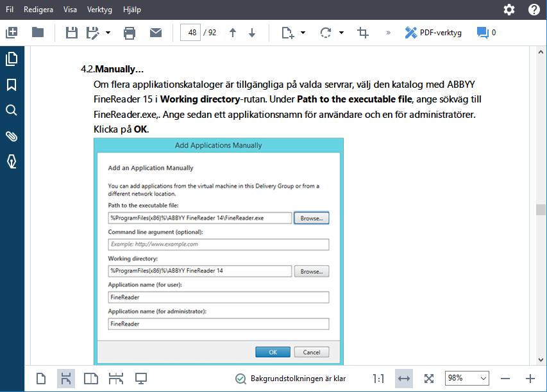The width and height of the screenshot is (547, 392).
Task: Select the Crop page tool
Action: tap(363, 33)
